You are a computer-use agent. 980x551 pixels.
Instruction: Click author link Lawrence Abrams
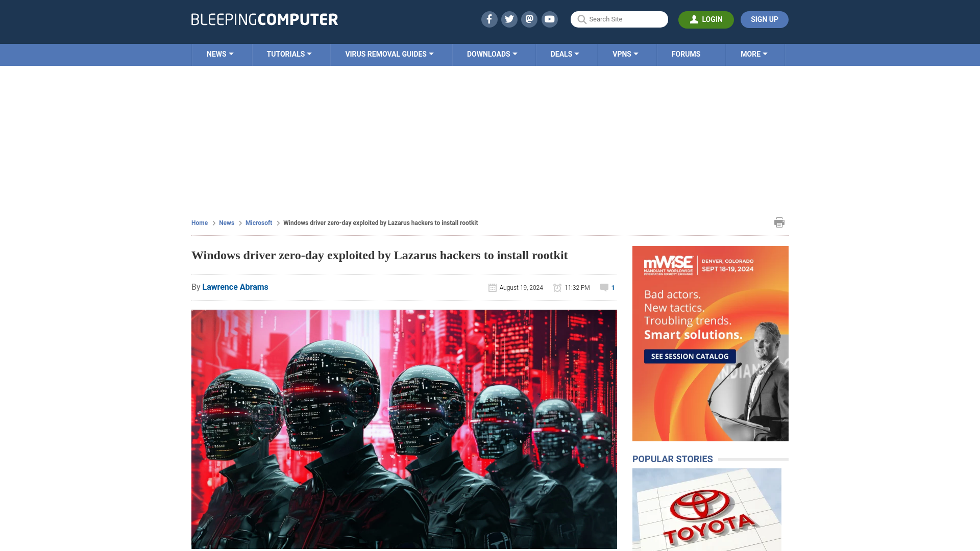[x=235, y=287]
